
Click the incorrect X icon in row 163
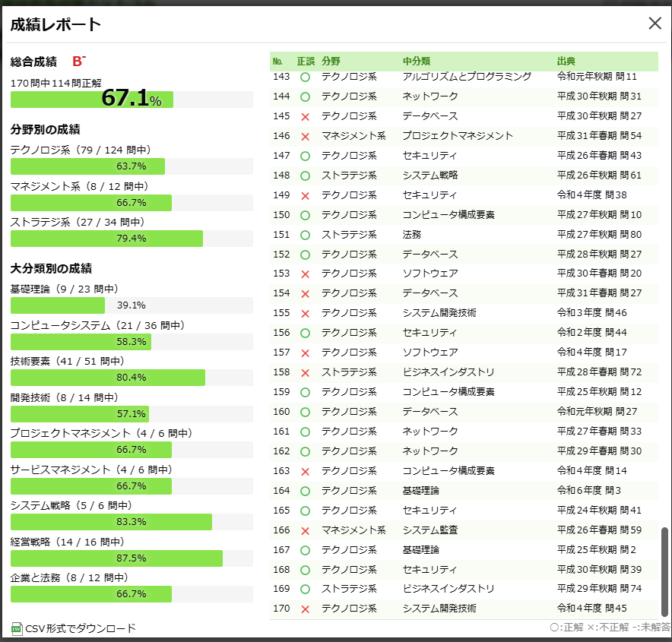[x=305, y=472]
